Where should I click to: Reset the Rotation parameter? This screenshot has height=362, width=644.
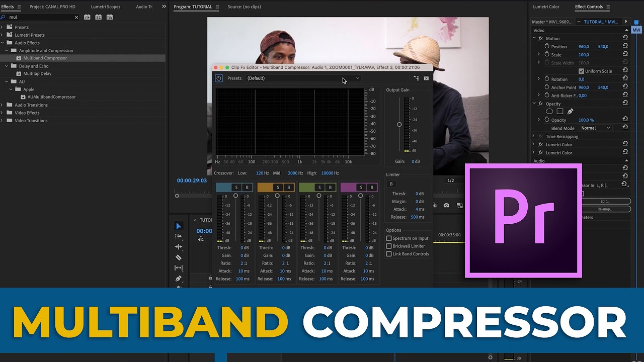pyautogui.click(x=625, y=79)
